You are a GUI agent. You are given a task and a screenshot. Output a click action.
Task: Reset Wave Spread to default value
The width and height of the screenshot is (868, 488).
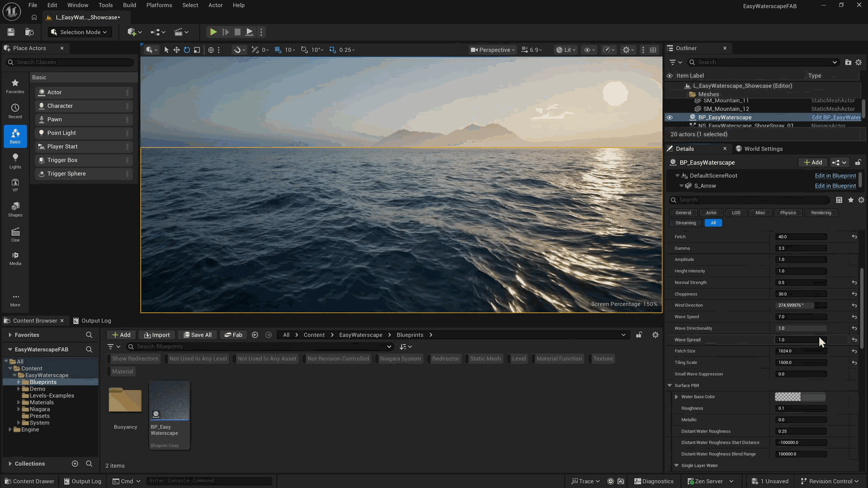tap(854, 340)
